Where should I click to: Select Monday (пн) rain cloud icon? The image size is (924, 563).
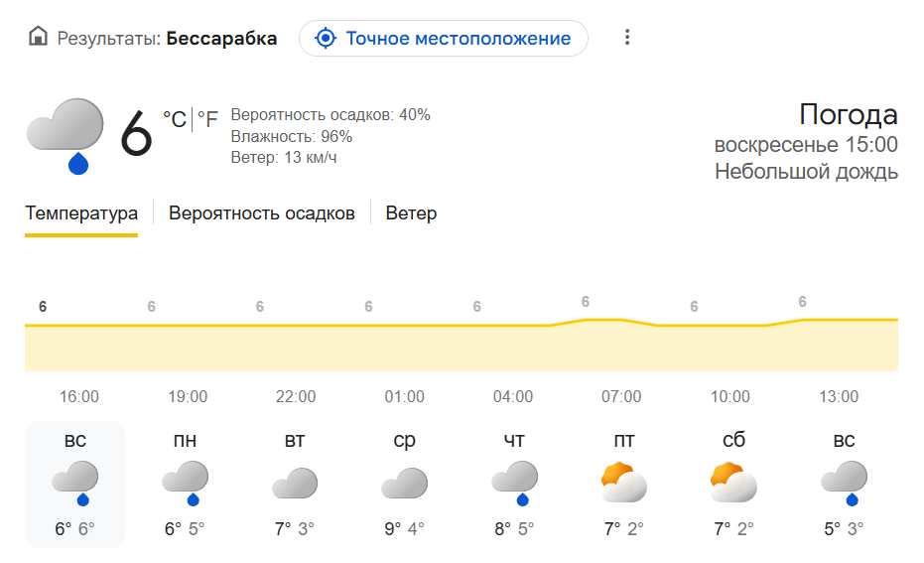(185, 484)
